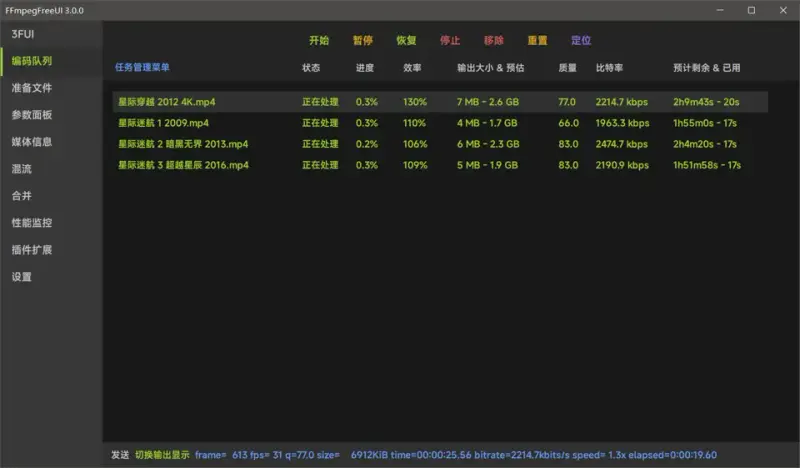Select the 混流 sidebar tab
This screenshot has height=468, width=800.
coord(22,169)
